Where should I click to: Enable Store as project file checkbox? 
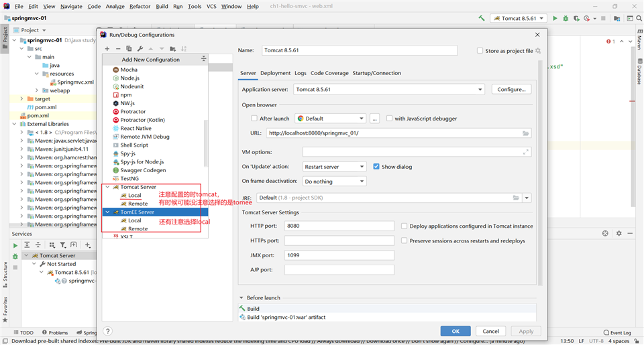(480, 51)
